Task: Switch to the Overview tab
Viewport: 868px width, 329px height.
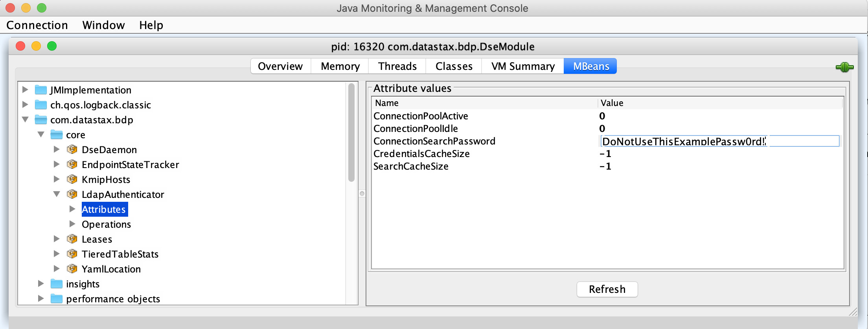Action: coord(281,66)
